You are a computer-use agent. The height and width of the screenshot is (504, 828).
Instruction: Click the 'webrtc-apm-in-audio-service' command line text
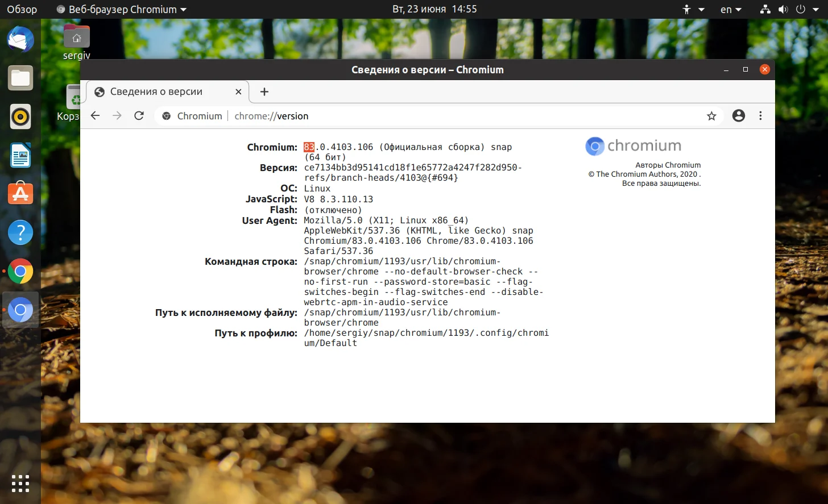pyautogui.click(x=376, y=302)
